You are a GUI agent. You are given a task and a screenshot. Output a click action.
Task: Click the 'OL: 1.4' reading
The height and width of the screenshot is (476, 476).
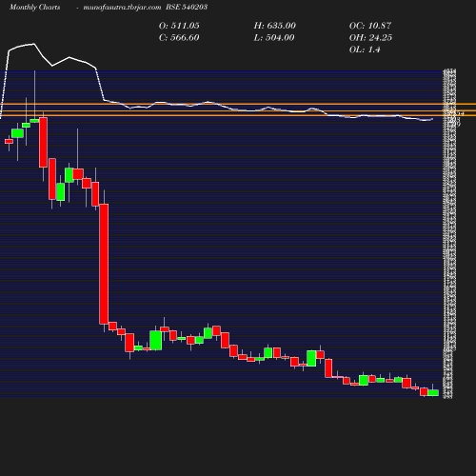click(365, 50)
